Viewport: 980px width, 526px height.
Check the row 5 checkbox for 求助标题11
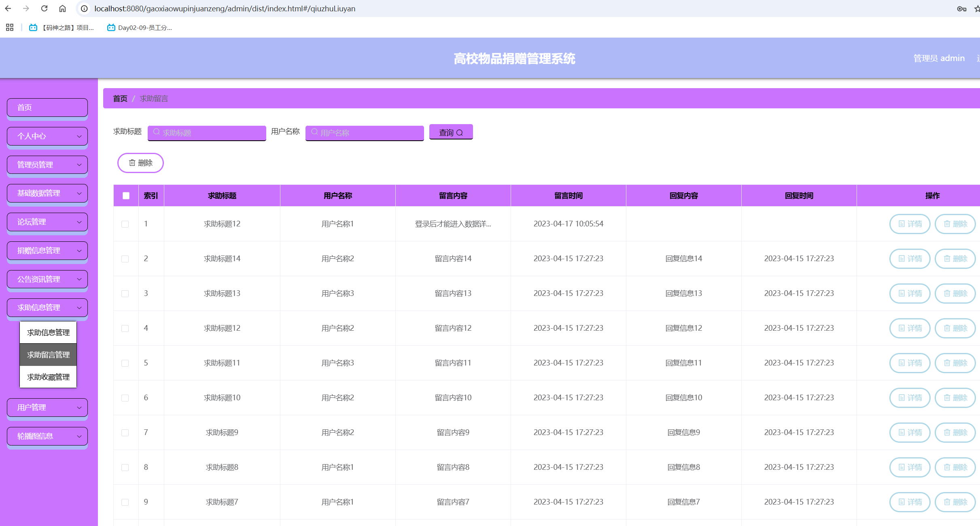125,363
